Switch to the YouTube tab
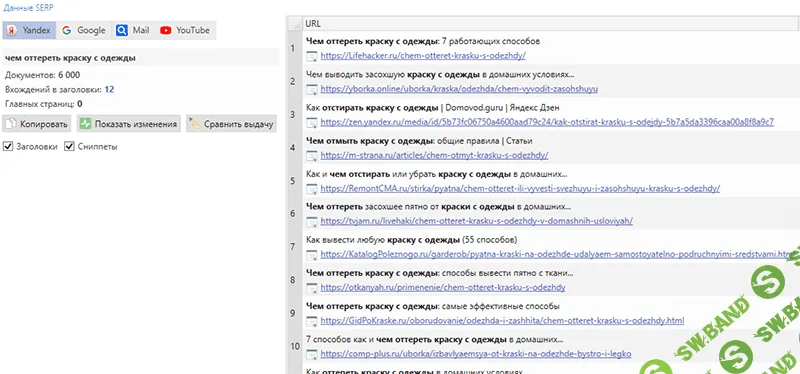The width and height of the screenshot is (800, 374). click(x=185, y=30)
